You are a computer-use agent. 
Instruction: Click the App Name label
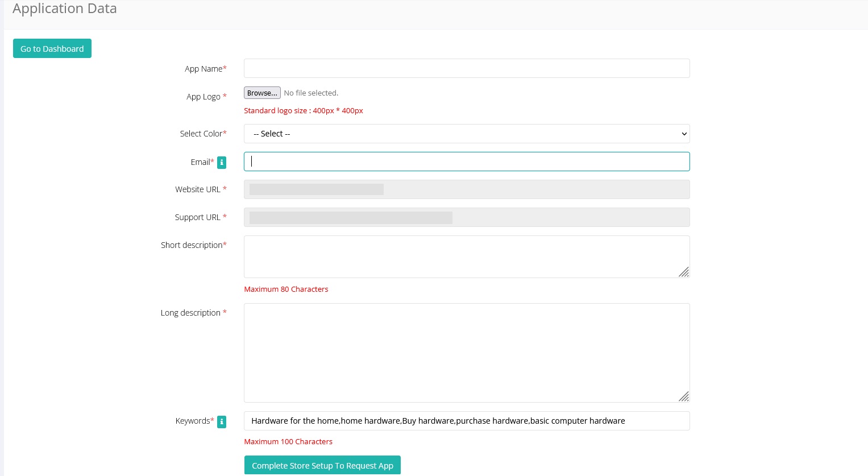203,69
